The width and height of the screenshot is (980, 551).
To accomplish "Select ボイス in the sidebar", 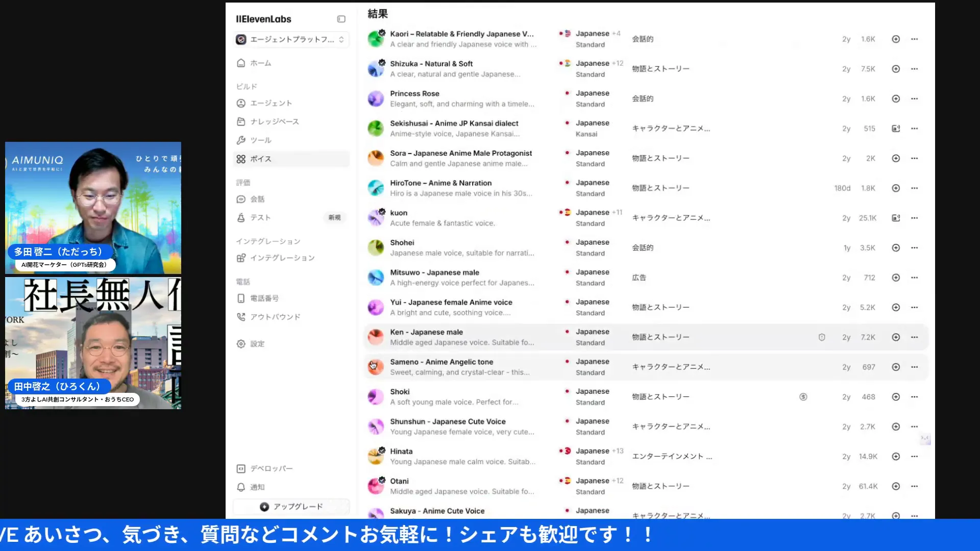I will pos(261,159).
